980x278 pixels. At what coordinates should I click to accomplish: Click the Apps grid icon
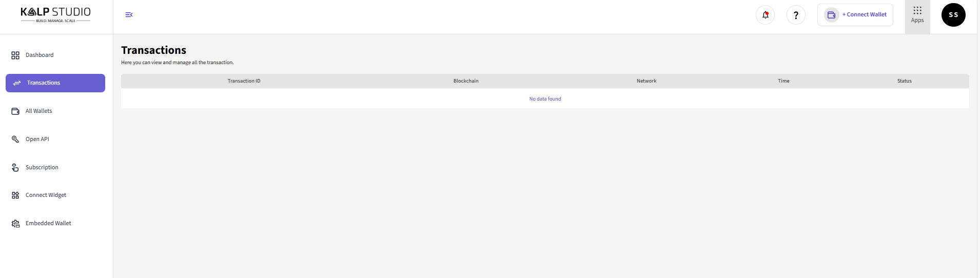click(x=917, y=11)
